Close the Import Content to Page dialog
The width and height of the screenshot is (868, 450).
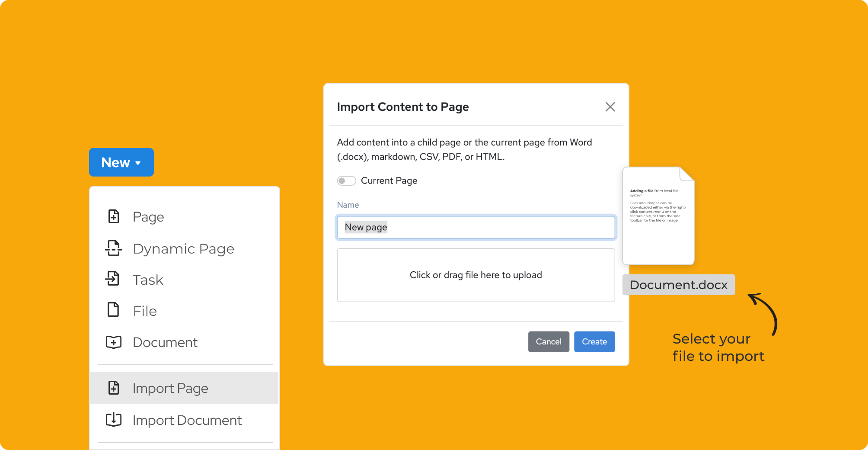pos(610,107)
